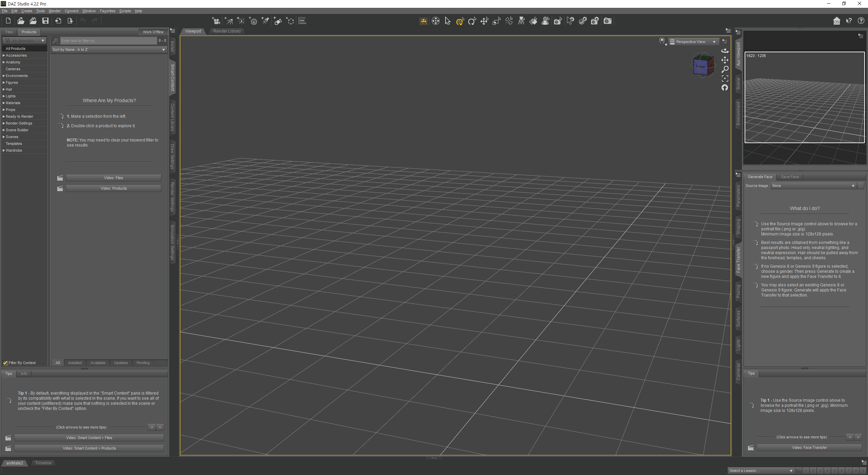868x475 pixels.
Task: Toggle the Filter By Context checkbox
Action: point(5,363)
